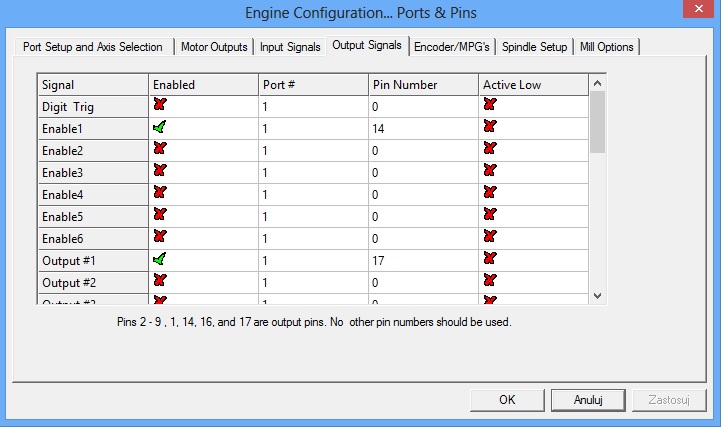The image size is (724, 430).
Task: Click scroll down arrow in signal table
Action: click(597, 296)
